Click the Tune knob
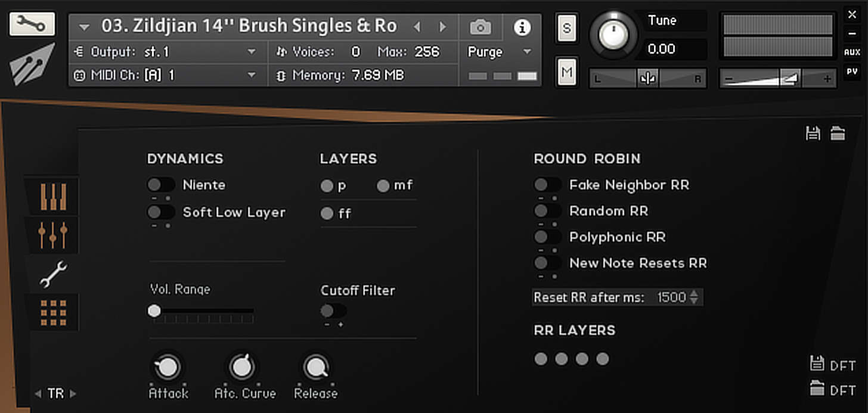This screenshot has width=868, height=413. tap(613, 35)
